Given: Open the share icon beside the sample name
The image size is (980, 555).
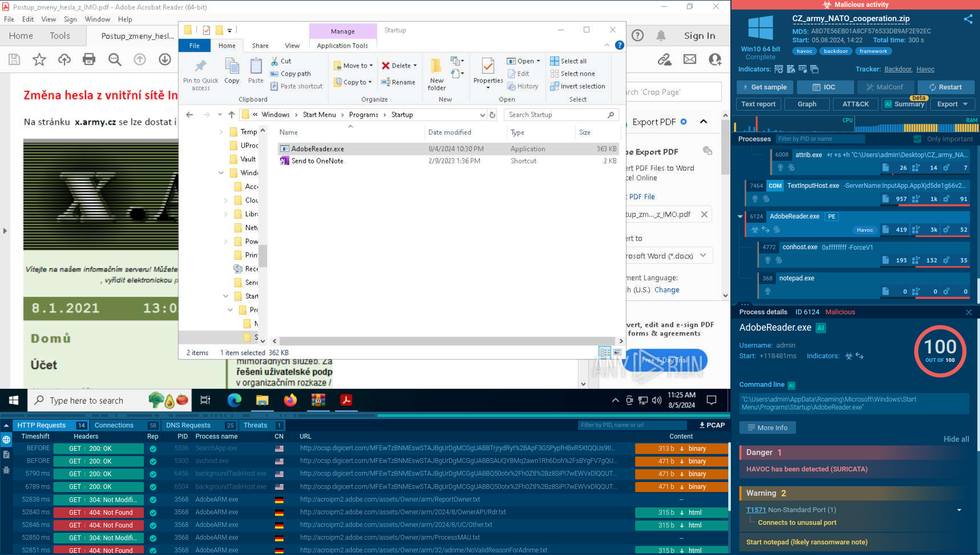Looking at the screenshot, I should pyautogui.click(x=968, y=19).
